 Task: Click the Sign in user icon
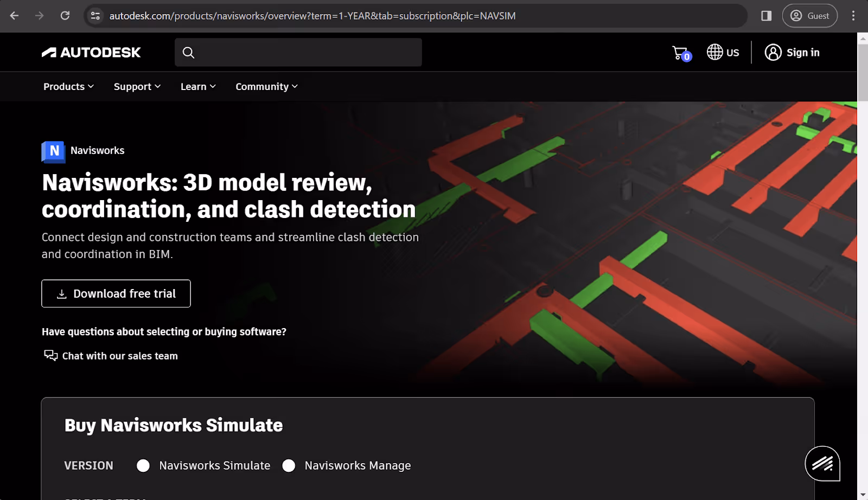(773, 52)
